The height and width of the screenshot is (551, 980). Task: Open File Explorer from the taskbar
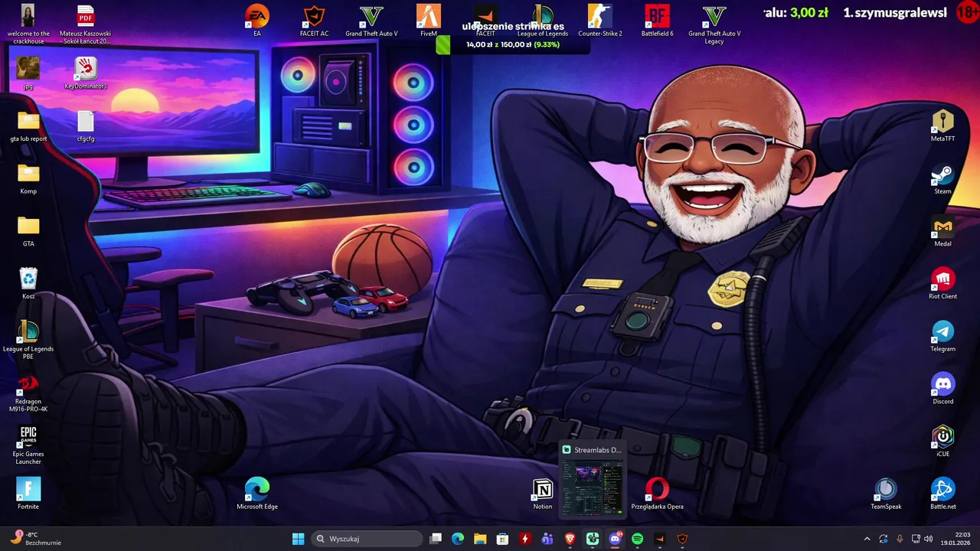[x=480, y=539]
